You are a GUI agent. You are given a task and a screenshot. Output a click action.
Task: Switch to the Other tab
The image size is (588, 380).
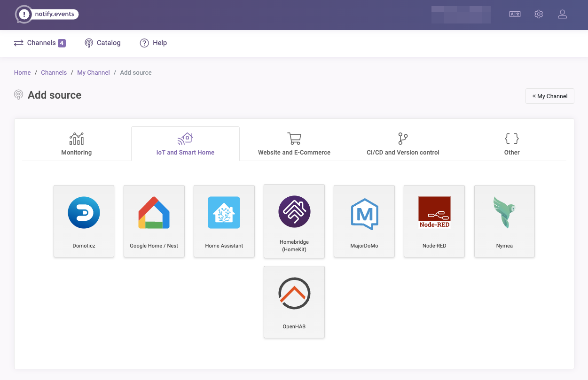point(512,144)
